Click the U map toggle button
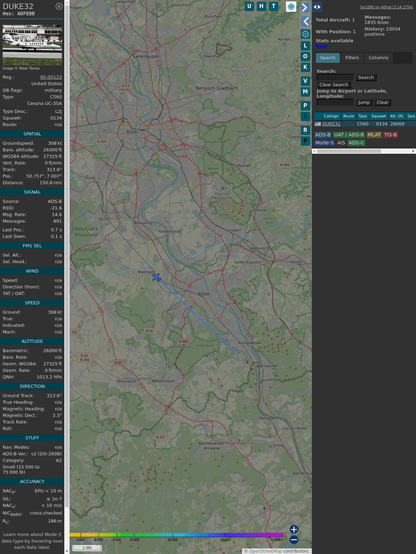This screenshot has height=554, width=416. 249,6
